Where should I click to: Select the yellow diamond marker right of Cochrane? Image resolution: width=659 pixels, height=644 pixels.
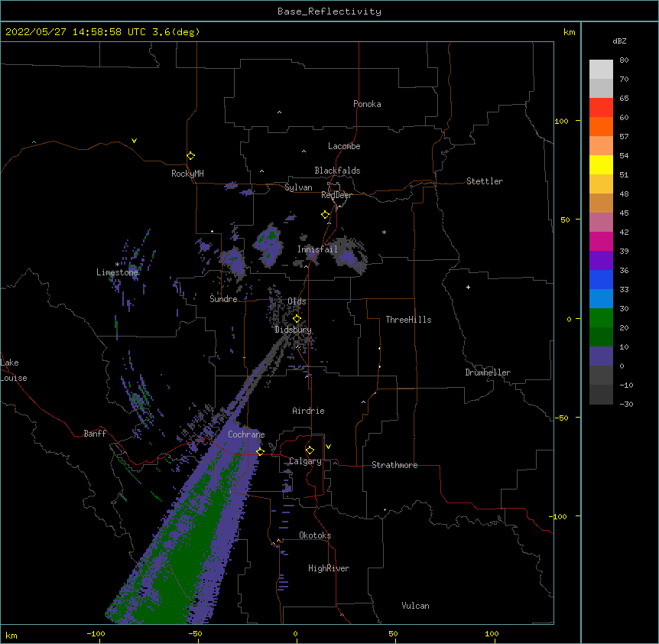260,451
